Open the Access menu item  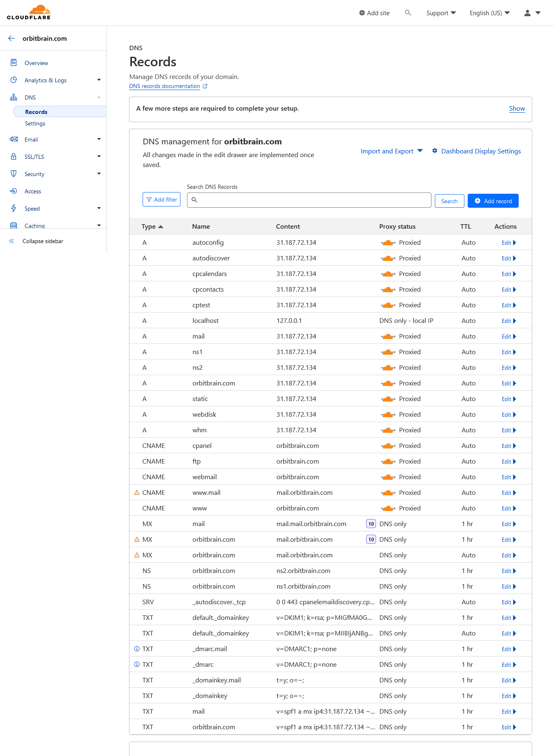click(x=33, y=191)
